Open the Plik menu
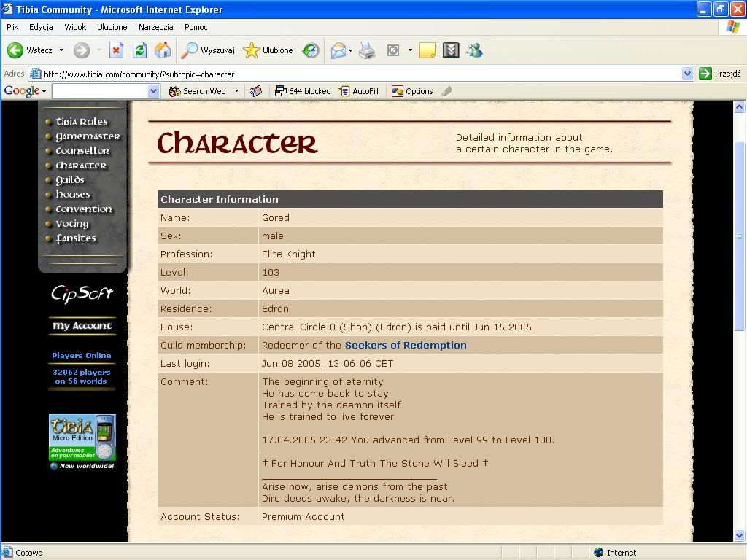 (12, 27)
